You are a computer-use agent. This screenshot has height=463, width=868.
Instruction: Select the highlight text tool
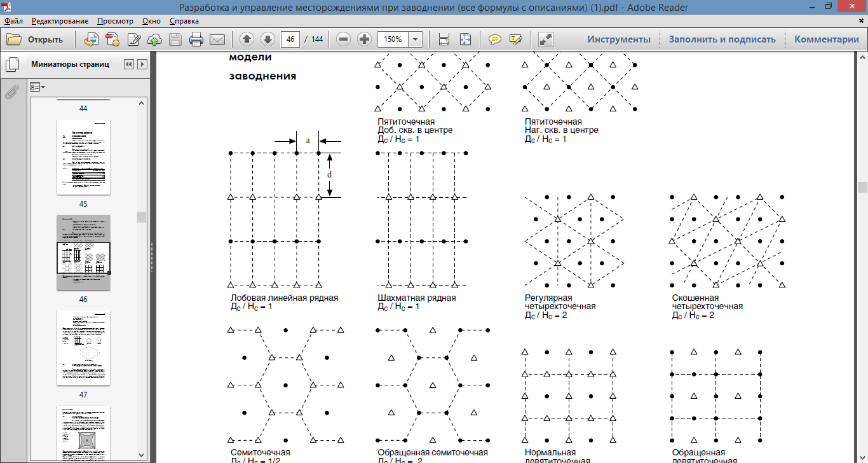(x=515, y=39)
